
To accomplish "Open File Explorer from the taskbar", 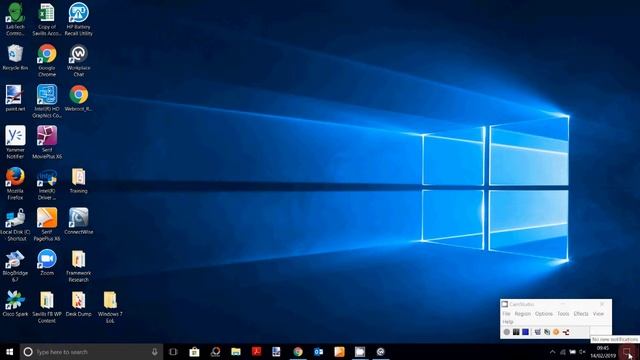I will click(236, 352).
